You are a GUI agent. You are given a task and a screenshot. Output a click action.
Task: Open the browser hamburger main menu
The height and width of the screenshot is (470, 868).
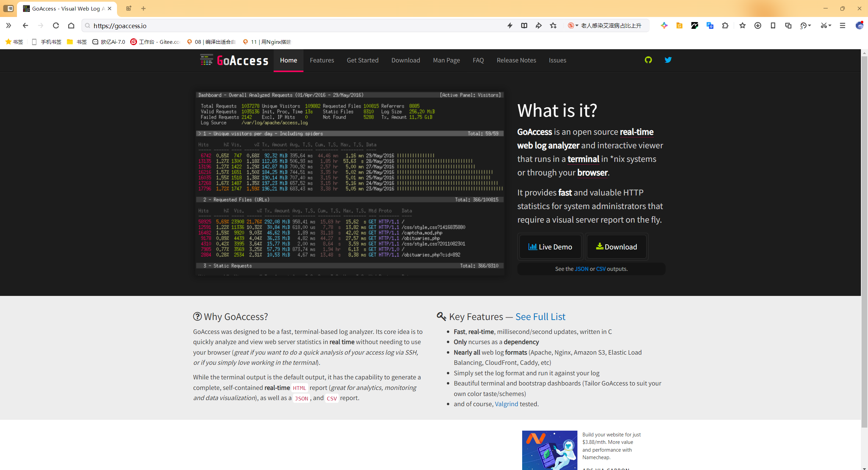click(843, 25)
